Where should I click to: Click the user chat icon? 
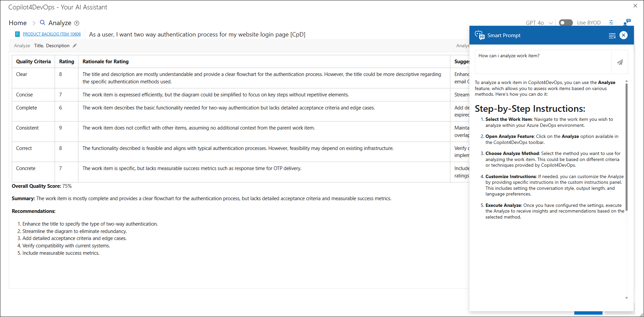627,22
